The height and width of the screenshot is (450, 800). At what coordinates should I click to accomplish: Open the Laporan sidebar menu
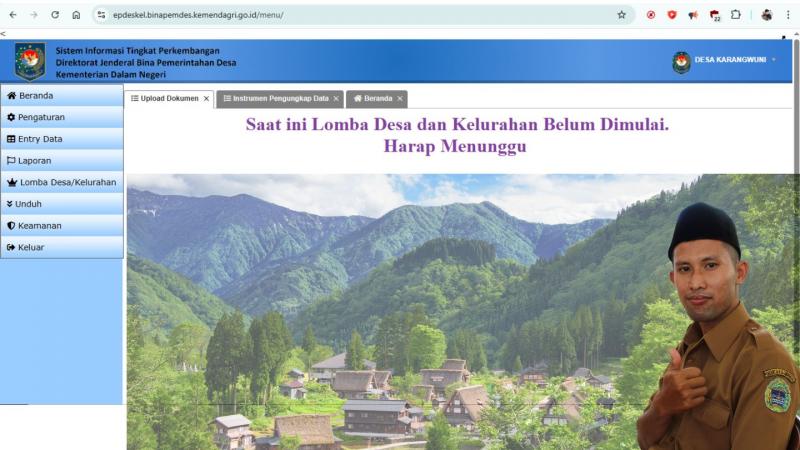[x=62, y=160]
